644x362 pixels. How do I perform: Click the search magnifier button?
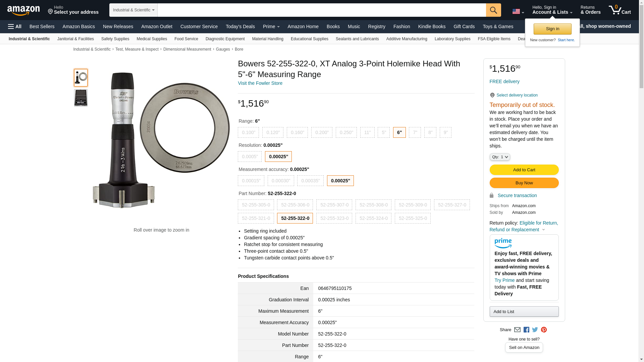[493, 10]
